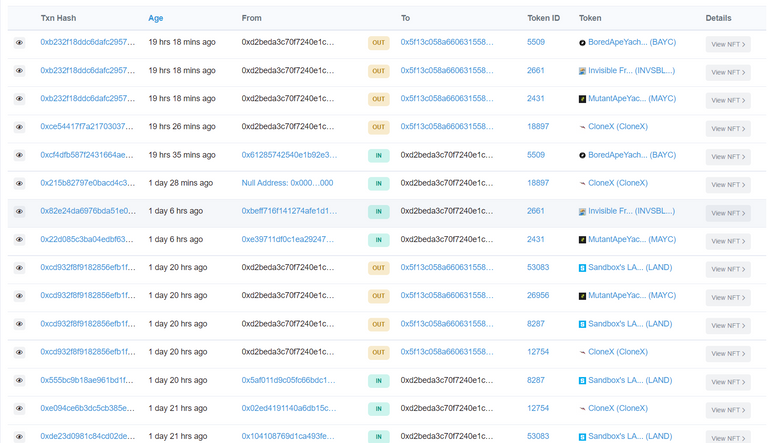The height and width of the screenshot is (443, 768).
Task: Open transaction hash 0xce54417f7a21703037
Action: point(87,126)
